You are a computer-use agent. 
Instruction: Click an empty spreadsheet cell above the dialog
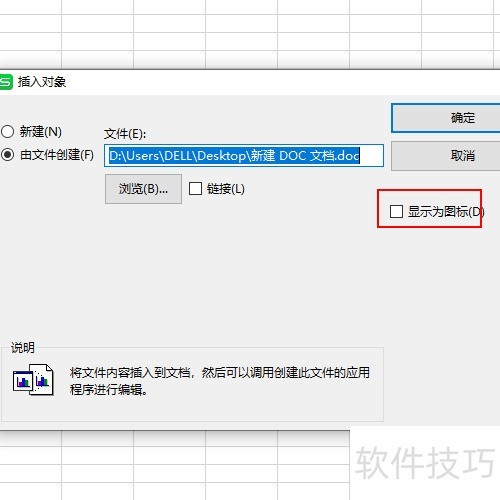coord(169,41)
